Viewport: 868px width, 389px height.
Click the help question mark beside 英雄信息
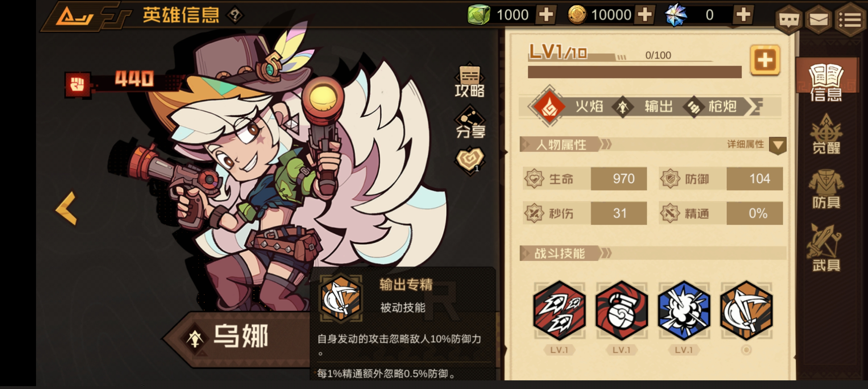tap(235, 15)
